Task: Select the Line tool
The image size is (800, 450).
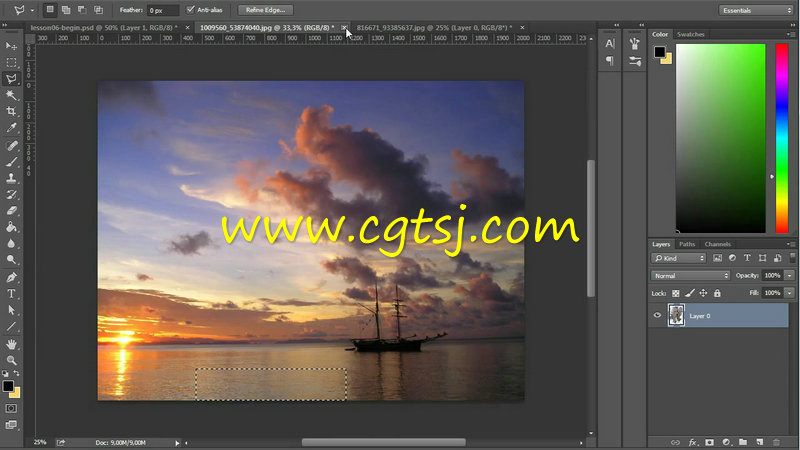Action: pos(11,327)
